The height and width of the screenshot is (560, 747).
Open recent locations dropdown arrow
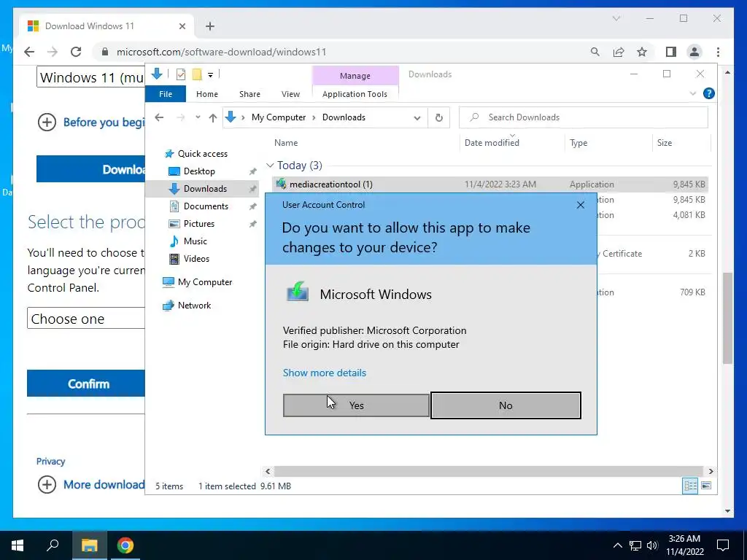coord(198,117)
